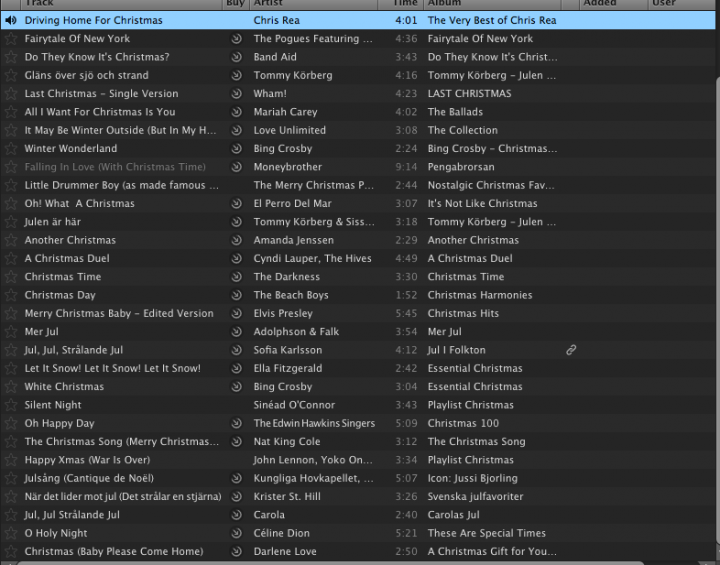Click the 9:14 time of Falling In Love
Image resolution: width=720 pixels, height=565 pixels.
tap(406, 167)
